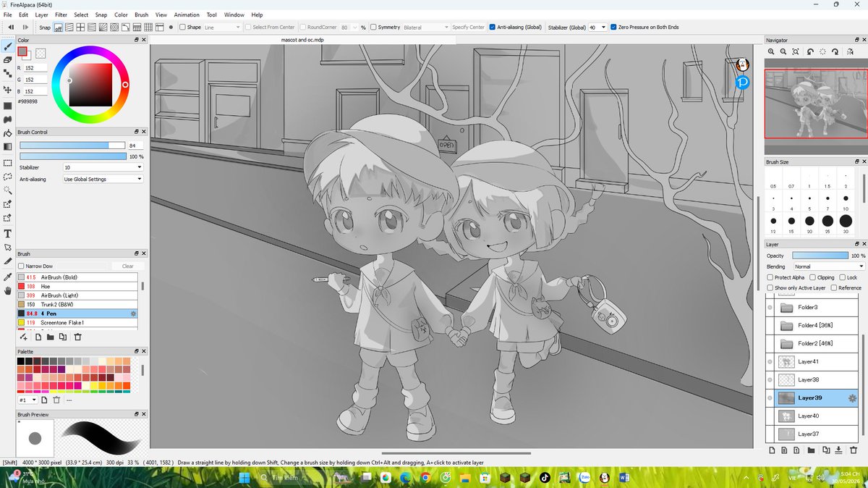Create a new layer with the blank page icon
The image size is (868, 488).
point(772,450)
